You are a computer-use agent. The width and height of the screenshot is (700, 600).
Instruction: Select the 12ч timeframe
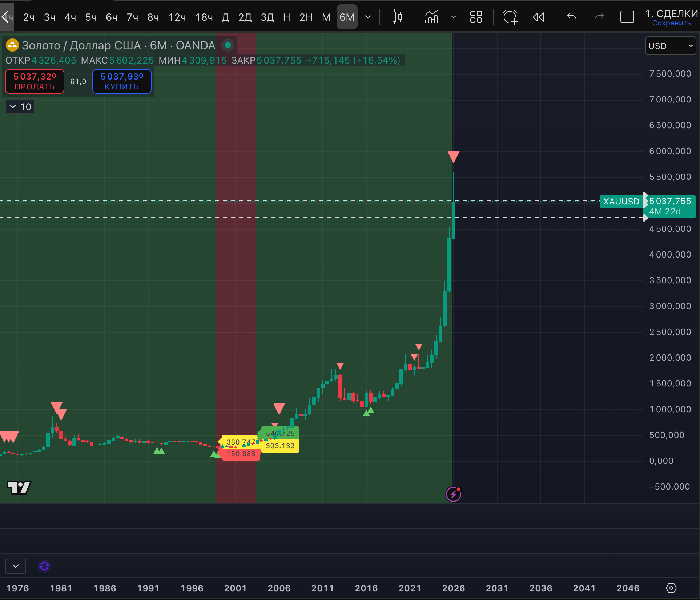coord(177,17)
